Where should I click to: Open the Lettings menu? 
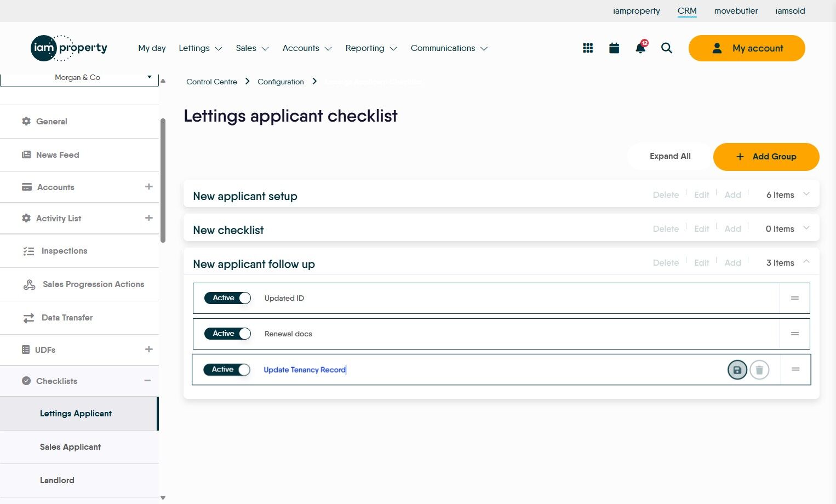(200, 48)
